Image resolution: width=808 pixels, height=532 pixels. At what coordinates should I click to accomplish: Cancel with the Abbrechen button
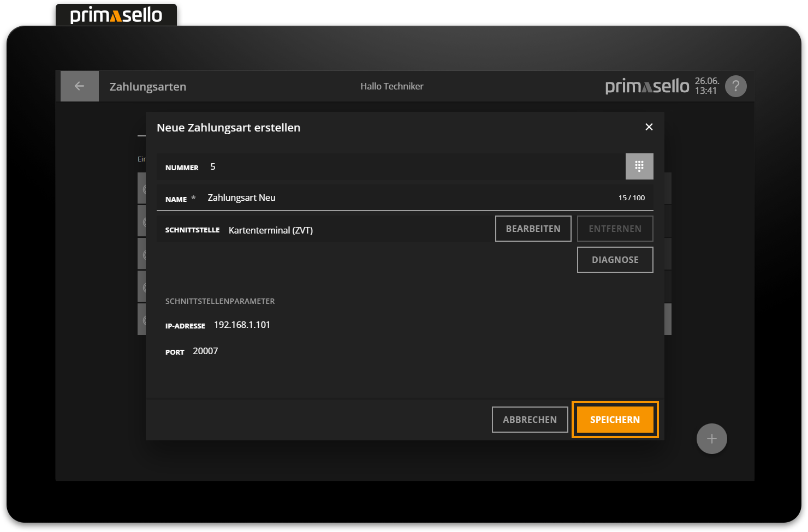530,420
